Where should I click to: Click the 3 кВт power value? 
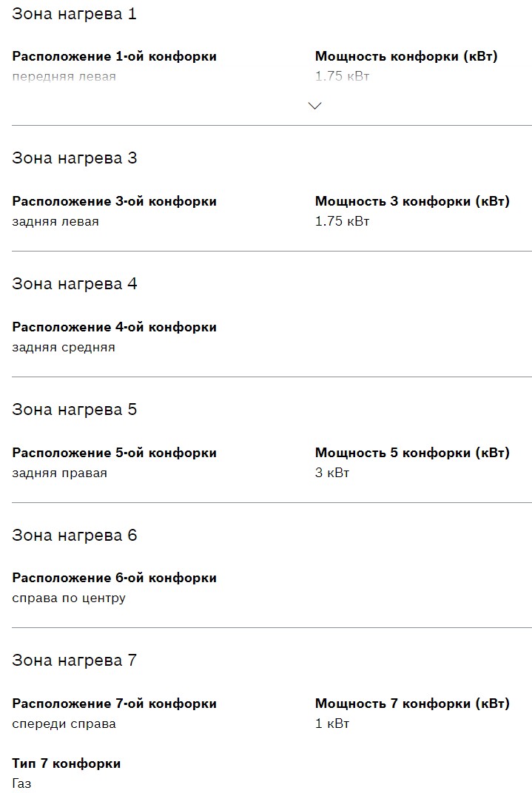[x=331, y=473]
